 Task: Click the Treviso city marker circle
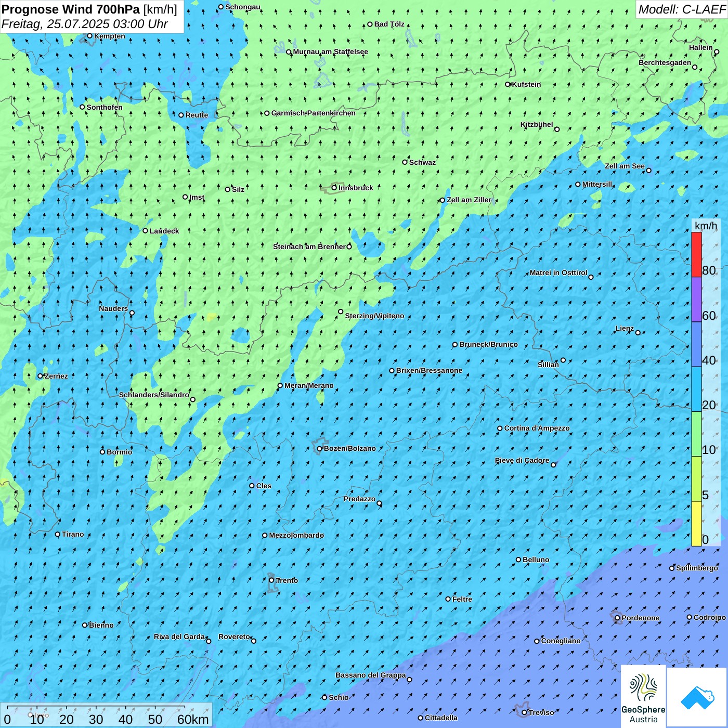tap(525, 712)
